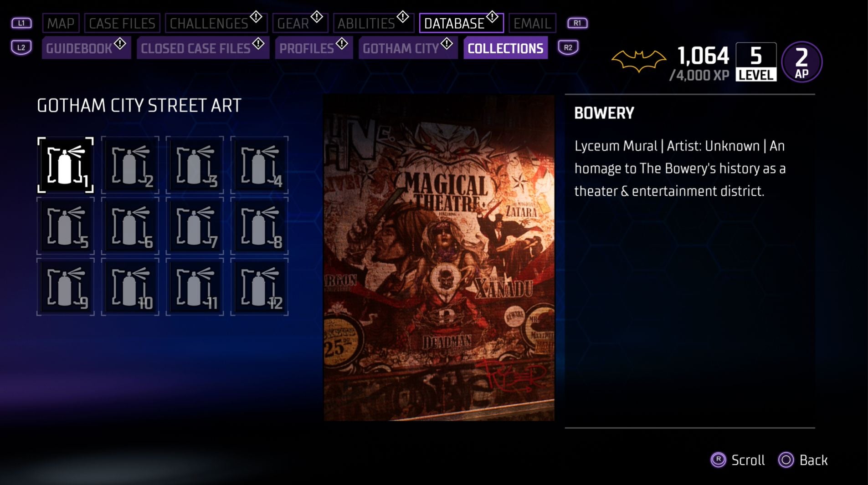Click the Bowery Lyceum Mural image
Image resolution: width=868 pixels, height=485 pixels.
[439, 258]
